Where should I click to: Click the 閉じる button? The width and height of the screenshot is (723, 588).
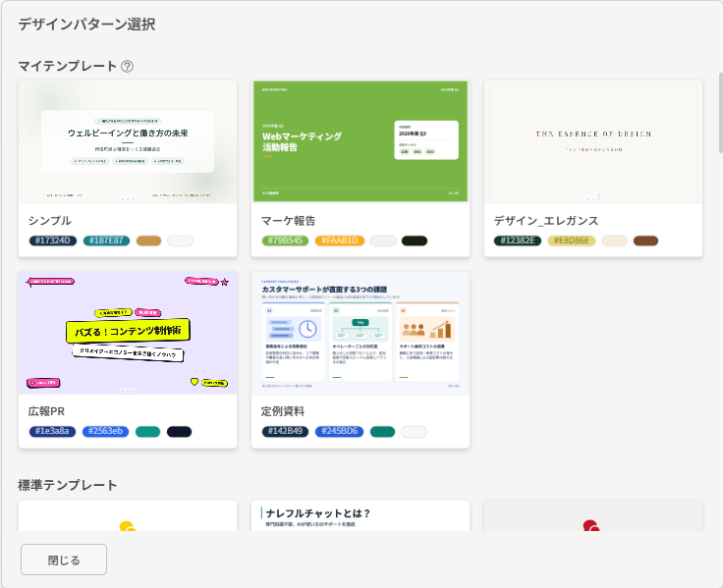tap(64, 560)
